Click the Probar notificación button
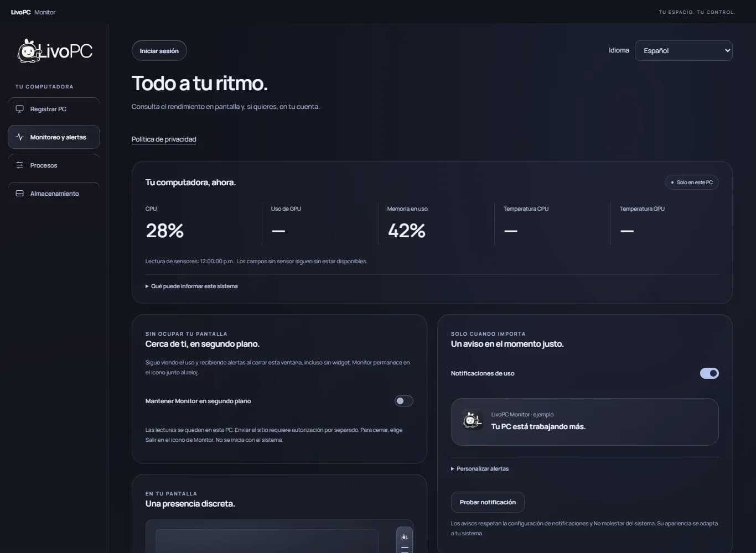This screenshot has width=756, height=553. coord(488,502)
